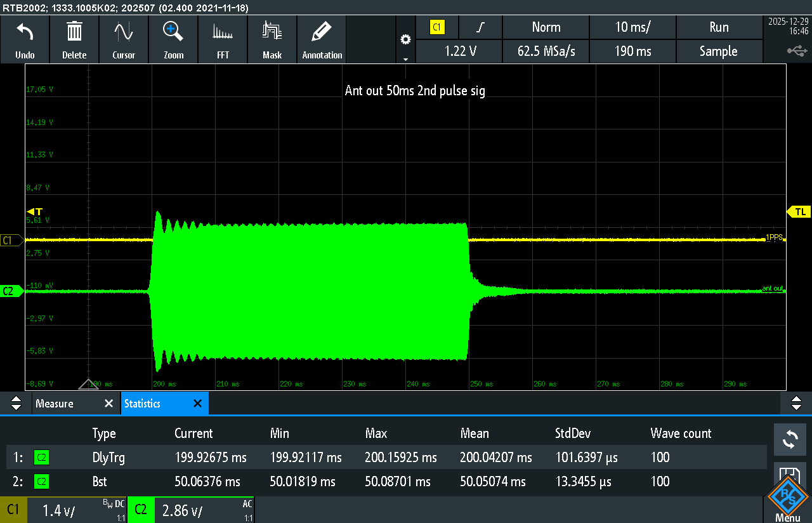Click the Undo arrow icon
The height and width of the screenshot is (523, 812).
pyautogui.click(x=25, y=32)
